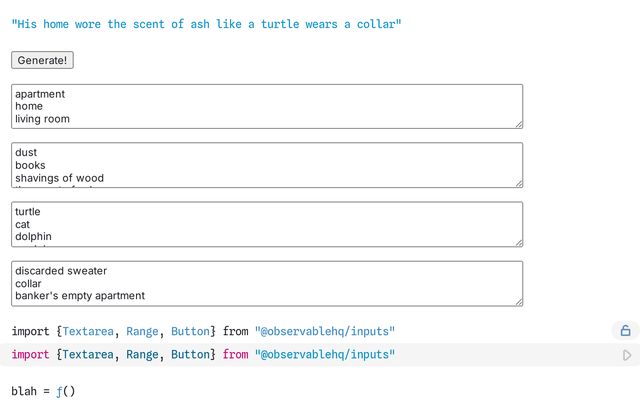Click the resize handle of the places textarea
This screenshot has width=640, height=400.
pyautogui.click(x=518, y=124)
